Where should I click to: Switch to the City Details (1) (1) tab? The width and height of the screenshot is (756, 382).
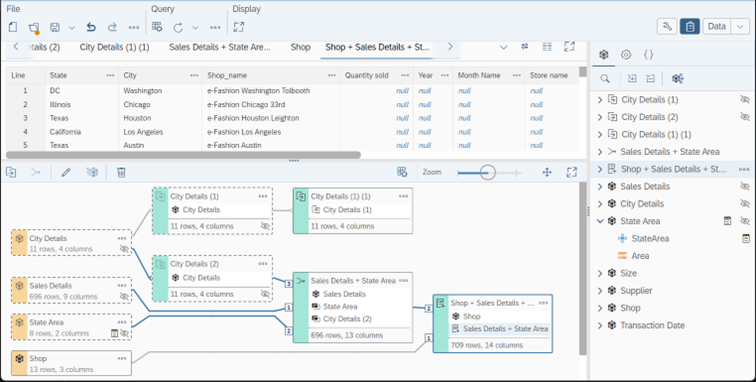point(114,47)
